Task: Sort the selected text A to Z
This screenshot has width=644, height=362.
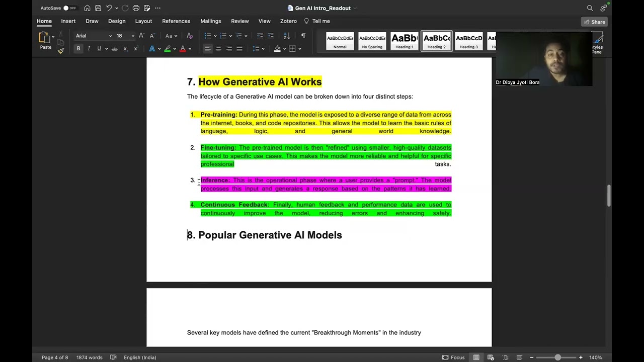Action: (287, 36)
